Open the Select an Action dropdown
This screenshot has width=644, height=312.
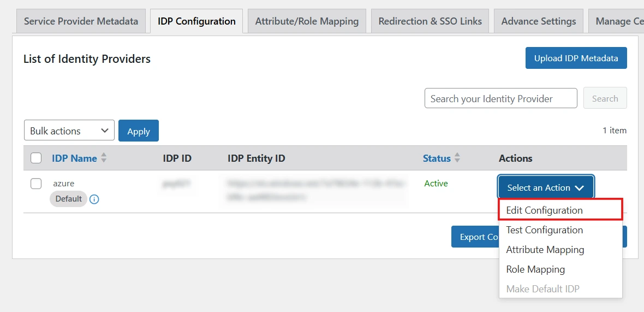[x=545, y=187]
